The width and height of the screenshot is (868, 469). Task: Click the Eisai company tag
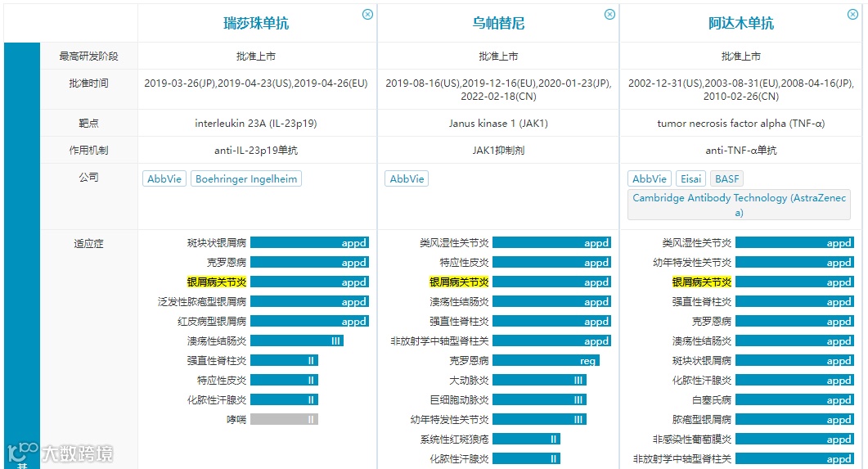(x=690, y=179)
